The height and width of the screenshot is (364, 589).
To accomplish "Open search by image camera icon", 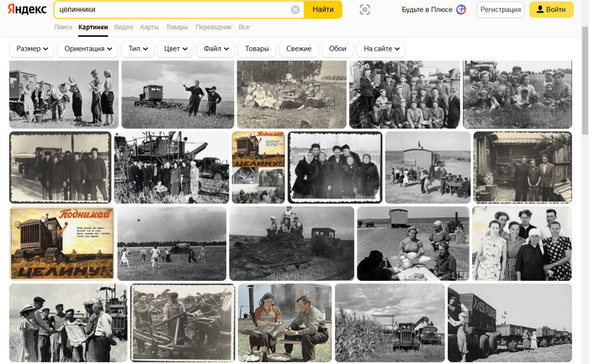I will pyautogui.click(x=364, y=10).
